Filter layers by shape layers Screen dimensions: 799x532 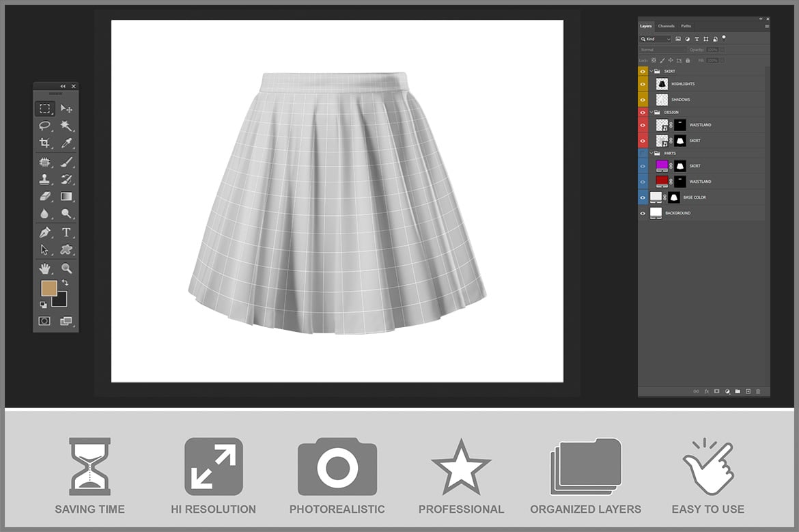705,39
